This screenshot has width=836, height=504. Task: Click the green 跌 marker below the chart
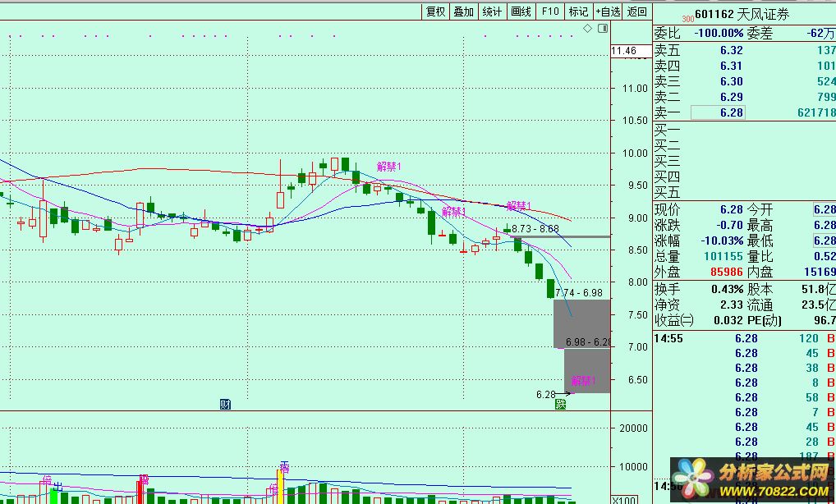[560, 405]
